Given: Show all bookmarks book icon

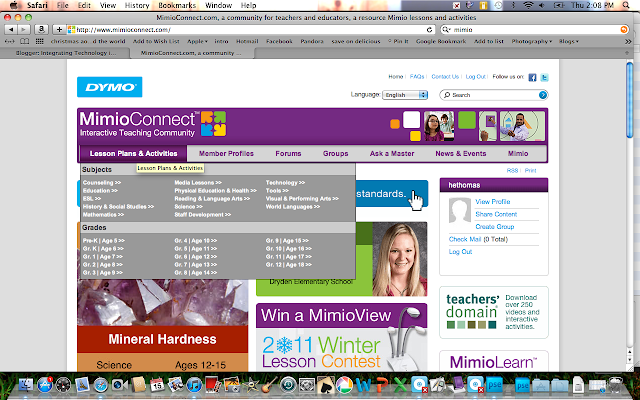Looking at the screenshot, I should [25, 41].
